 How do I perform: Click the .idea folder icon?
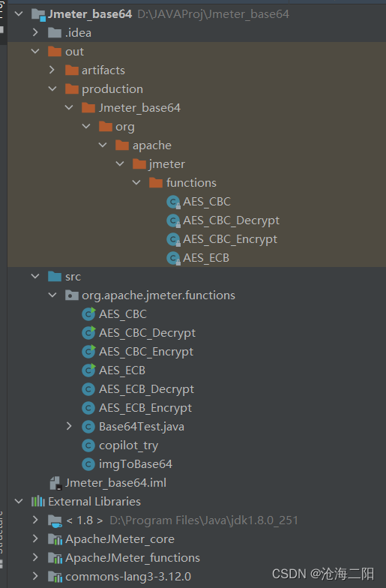[55, 33]
